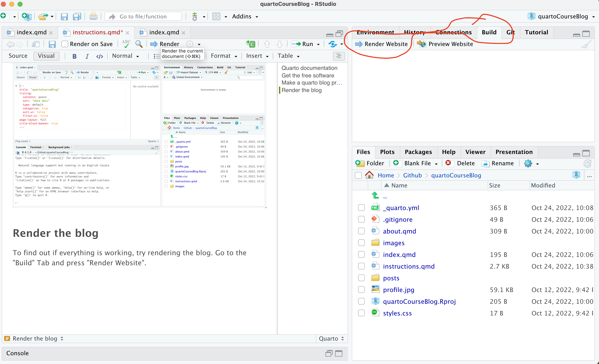The height and width of the screenshot is (364, 599).
Task: Click the Italic formatting icon
Action: pyautogui.click(x=87, y=56)
